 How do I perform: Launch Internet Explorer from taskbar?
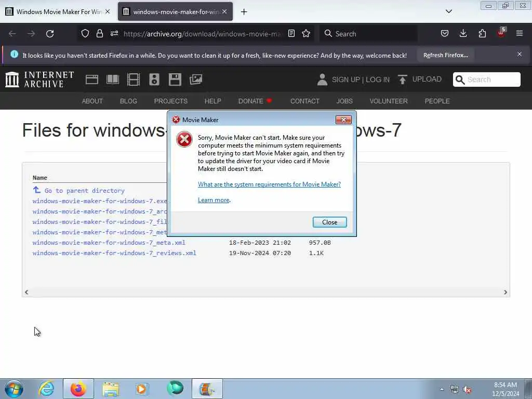[x=46, y=389]
